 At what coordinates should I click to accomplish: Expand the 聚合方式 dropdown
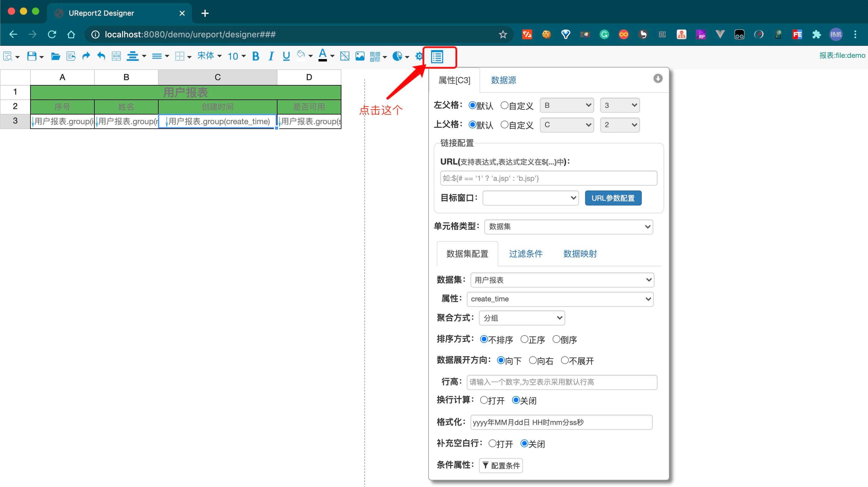coord(521,318)
